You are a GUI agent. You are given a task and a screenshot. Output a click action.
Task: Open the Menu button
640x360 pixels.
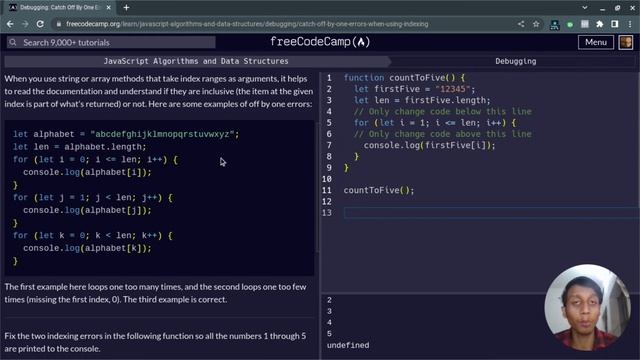tap(596, 42)
